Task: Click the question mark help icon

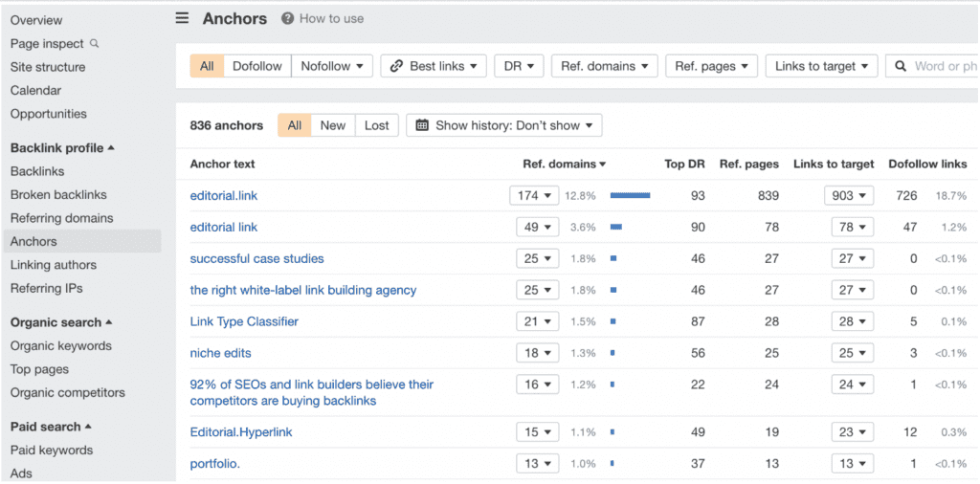Action: 287,19
